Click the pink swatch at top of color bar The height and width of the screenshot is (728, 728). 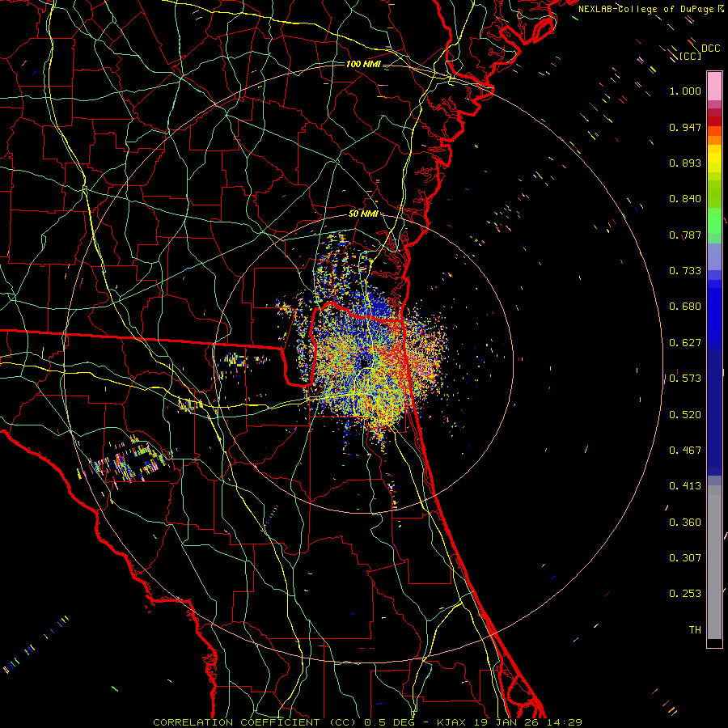pos(714,87)
